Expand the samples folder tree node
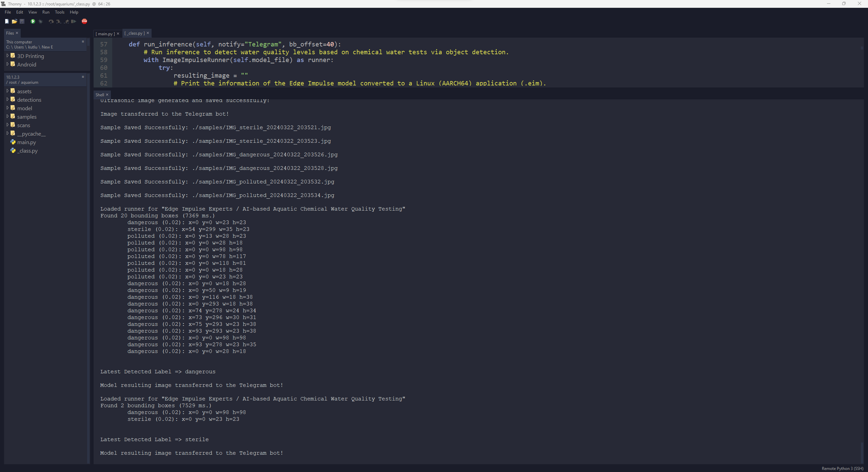This screenshot has height=472, width=868. point(7,116)
